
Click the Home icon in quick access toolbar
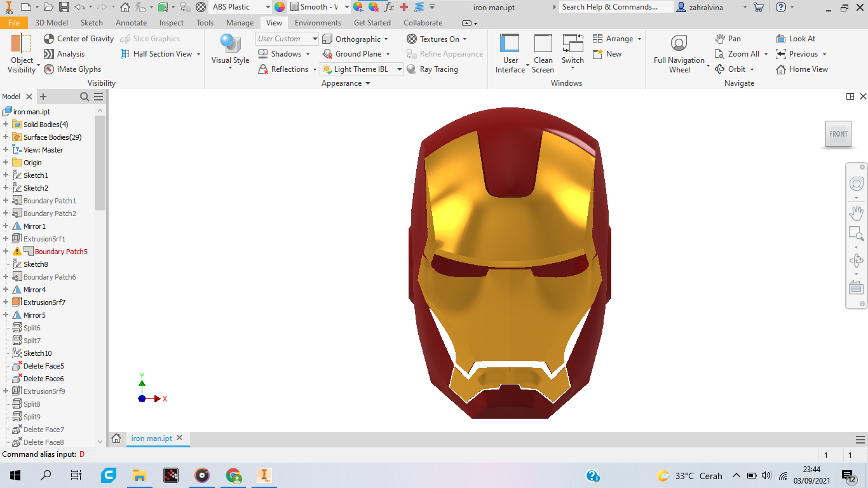click(125, 7)
